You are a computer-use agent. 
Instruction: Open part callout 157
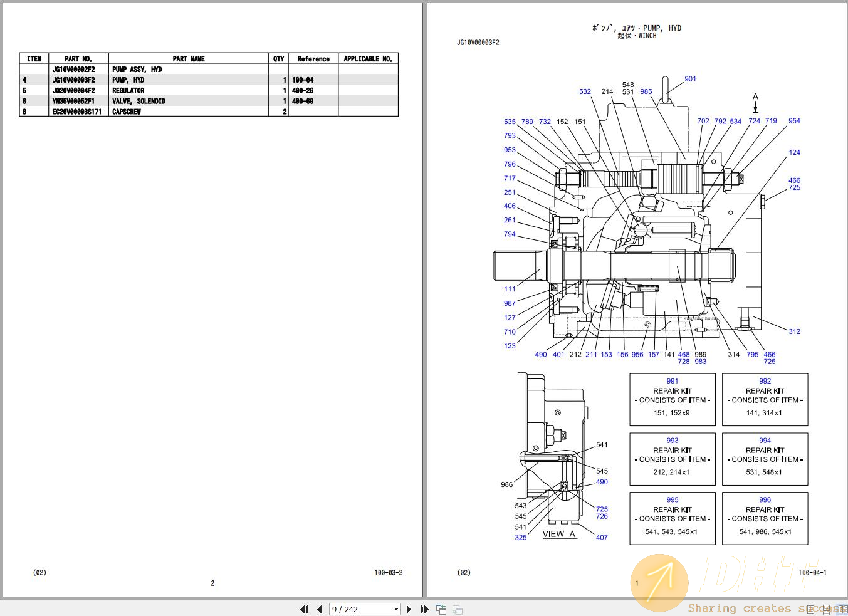(x=654, y=355)
